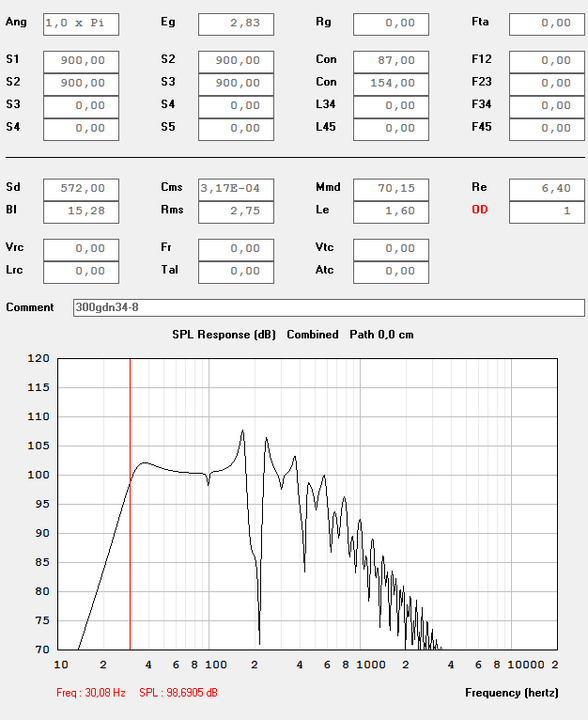Screen dimensions: 588x720
Task: Focus the L45 length field
Action: pyautogui.click(x=391, y=130)
